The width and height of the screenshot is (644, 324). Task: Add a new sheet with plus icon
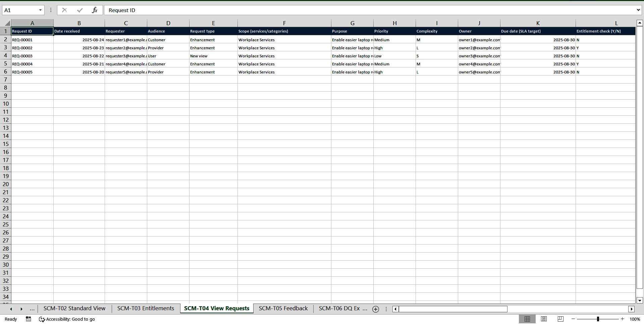[376, 309]
